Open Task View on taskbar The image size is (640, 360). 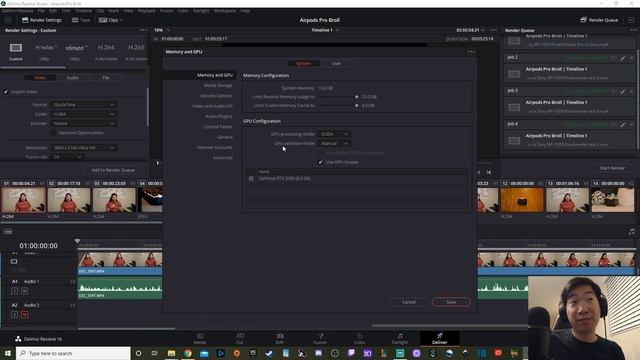[155, 353]
